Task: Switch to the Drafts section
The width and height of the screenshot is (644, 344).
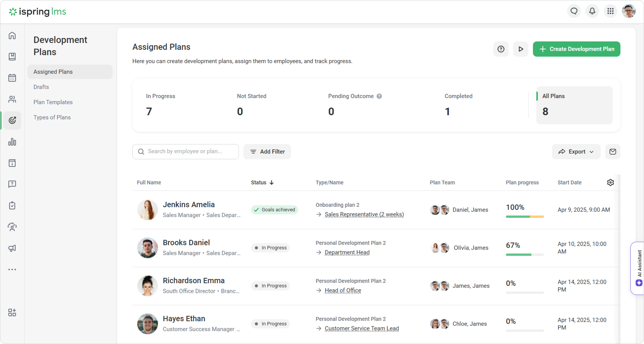Action: pyautogui.click(x=41, y=87)
